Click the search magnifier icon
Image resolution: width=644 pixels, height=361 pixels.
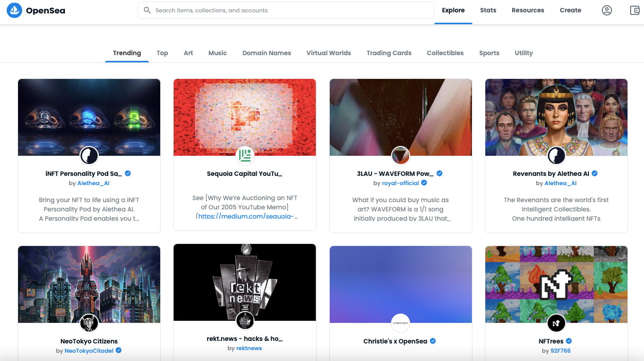pos(147,10)
